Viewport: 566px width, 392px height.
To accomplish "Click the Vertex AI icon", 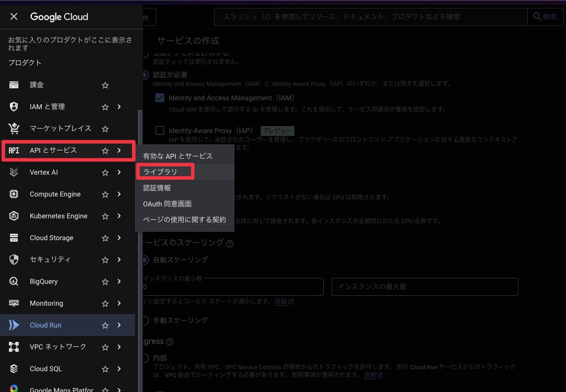I will 14,172.
